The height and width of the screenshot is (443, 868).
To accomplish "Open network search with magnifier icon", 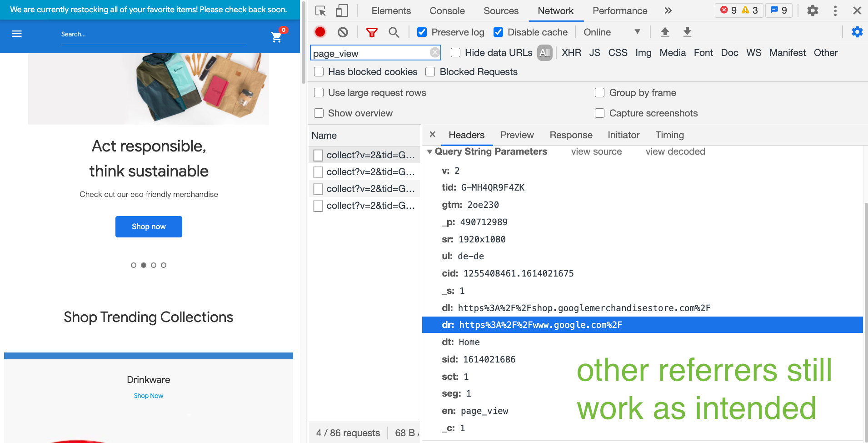I will (394, 32).
